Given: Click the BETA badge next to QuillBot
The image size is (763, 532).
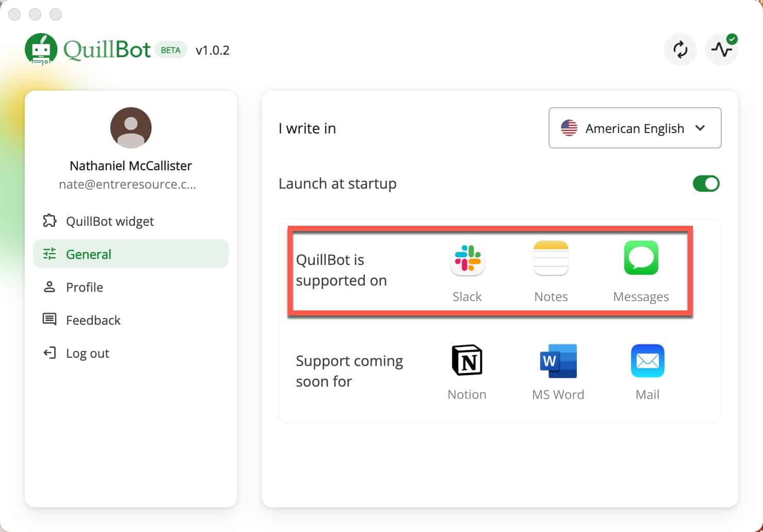Looking at the screenshot, I should [171, 49].
